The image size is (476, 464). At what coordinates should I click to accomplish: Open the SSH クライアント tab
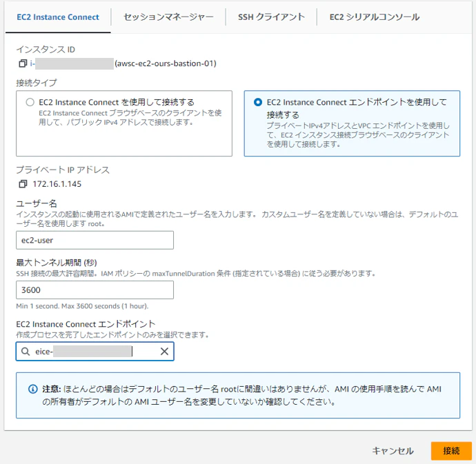pos(271,17)
